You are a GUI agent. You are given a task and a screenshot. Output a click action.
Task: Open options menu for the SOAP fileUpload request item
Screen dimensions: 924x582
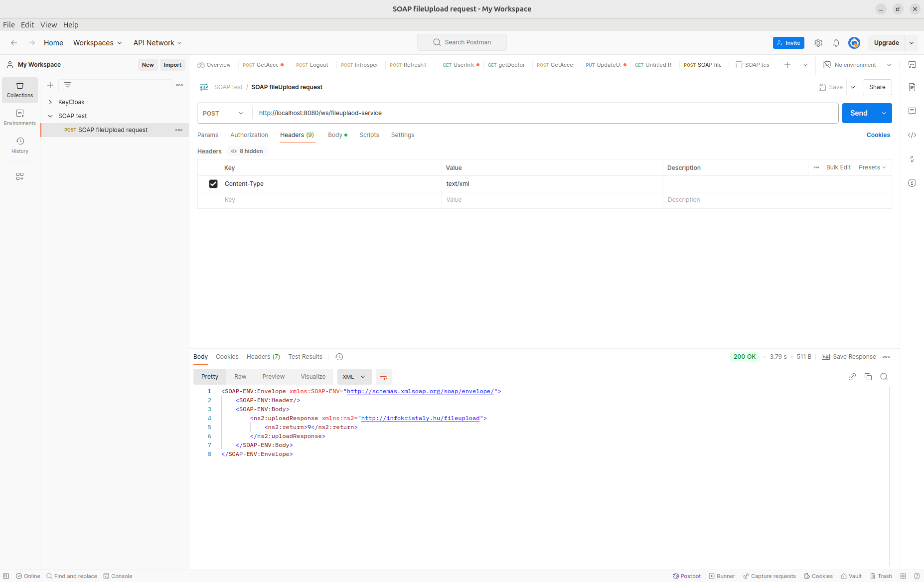179,130
